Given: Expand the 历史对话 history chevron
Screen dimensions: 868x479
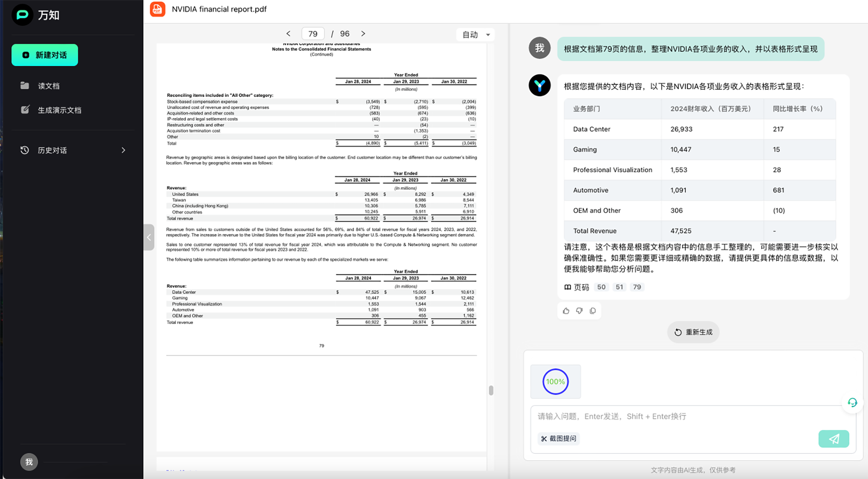Looking at the screenshot, I should pyautogui.click(x=123, y=150).
